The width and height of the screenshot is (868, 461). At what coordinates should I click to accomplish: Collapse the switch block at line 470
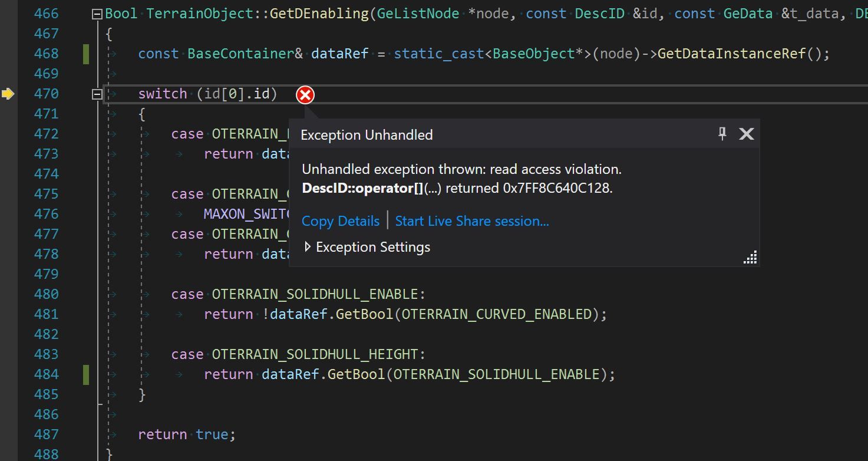97,94
